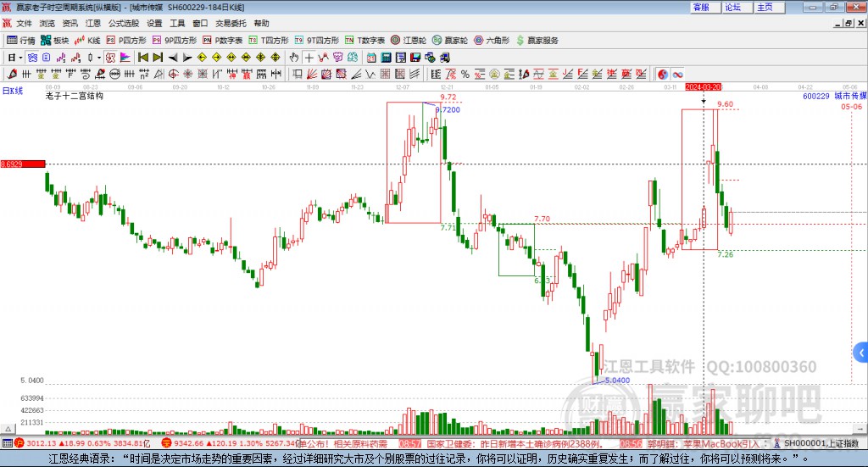Image resolution: width=868 pixels, height=467 pixels.
Task: Open 赢家服务 dollar sign service
Action: (537, 41)
